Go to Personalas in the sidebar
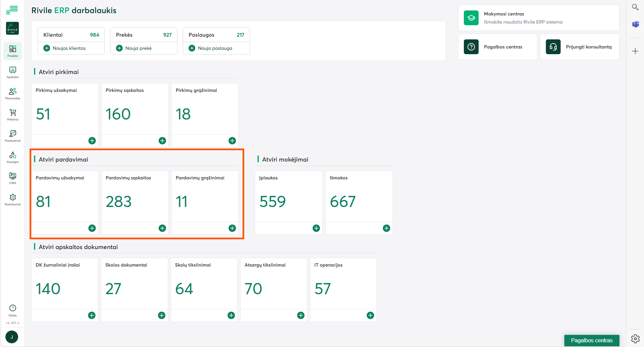644x347 pixels. [x=12, y=94]
